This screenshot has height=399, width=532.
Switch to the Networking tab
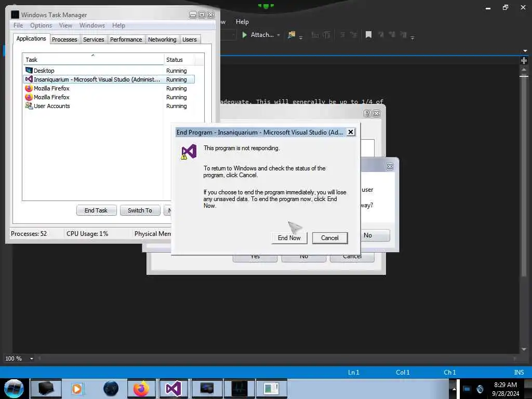click(162, 39)
